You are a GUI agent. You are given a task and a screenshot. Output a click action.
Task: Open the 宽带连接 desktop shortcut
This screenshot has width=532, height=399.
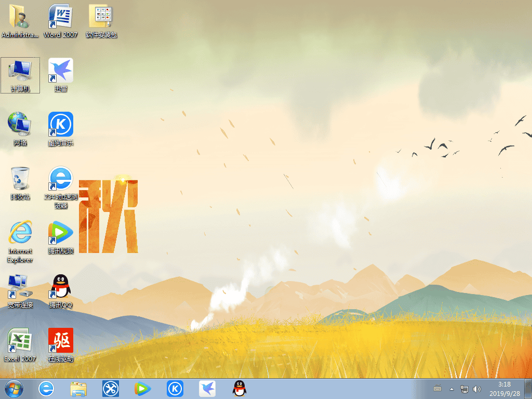tap(20, 291)
